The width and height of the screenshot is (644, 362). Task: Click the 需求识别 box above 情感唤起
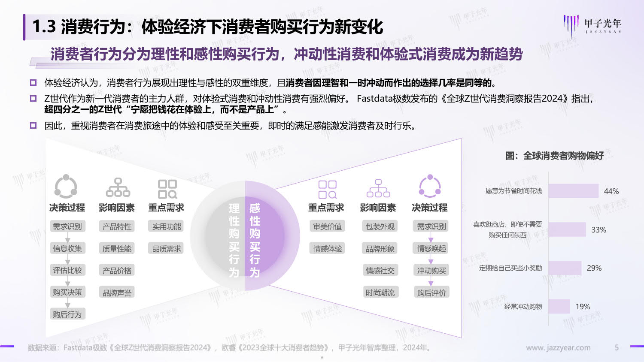tap(431, 226)
